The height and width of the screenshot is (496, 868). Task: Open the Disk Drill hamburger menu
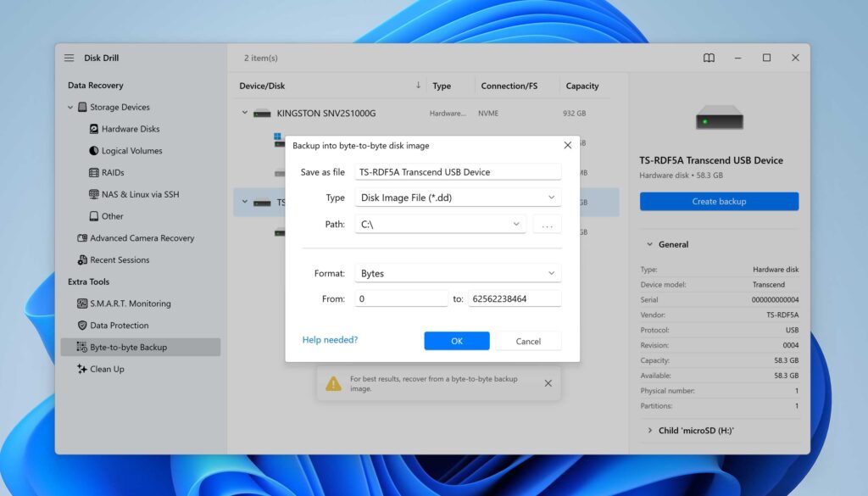coord(69,58)
